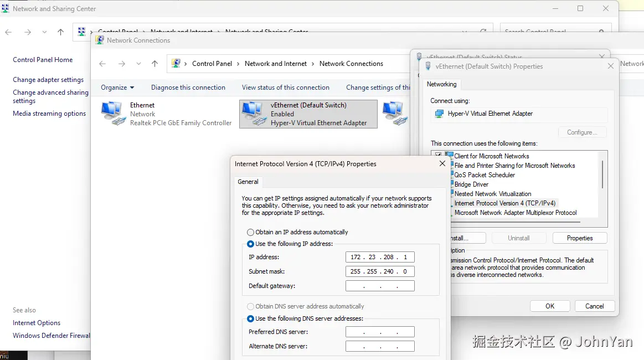Click the Properties button
Screen dimensions: 644x360
coord(580,238)
